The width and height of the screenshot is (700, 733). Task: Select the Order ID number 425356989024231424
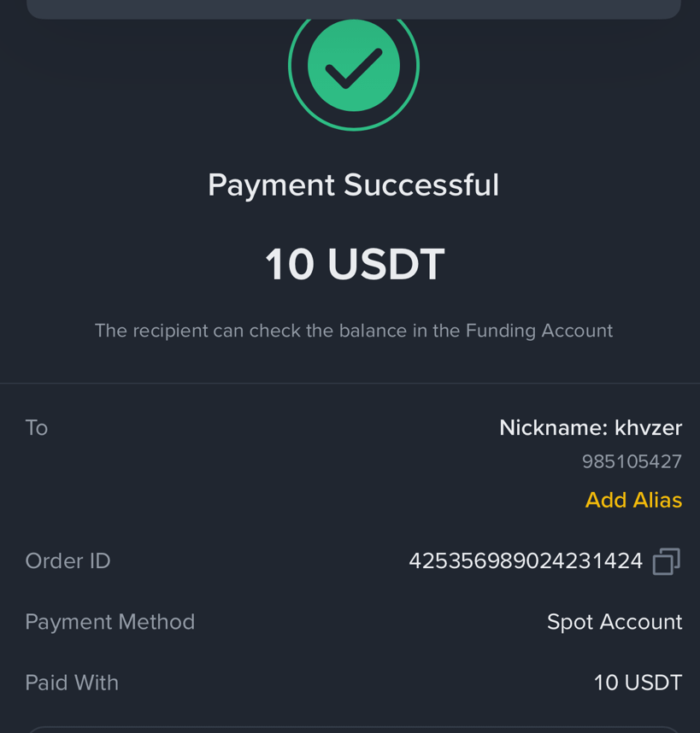[x=526, y=561]
